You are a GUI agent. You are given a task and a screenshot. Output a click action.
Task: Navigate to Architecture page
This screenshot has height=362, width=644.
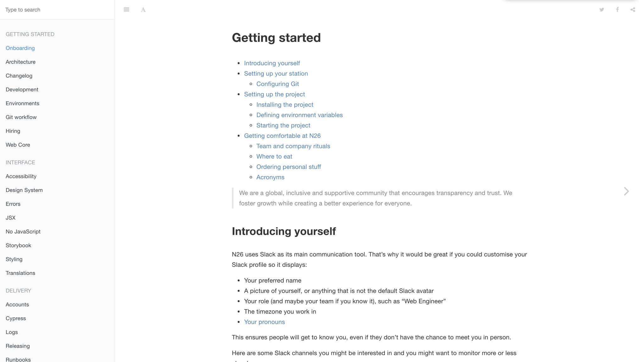[20, 61]
